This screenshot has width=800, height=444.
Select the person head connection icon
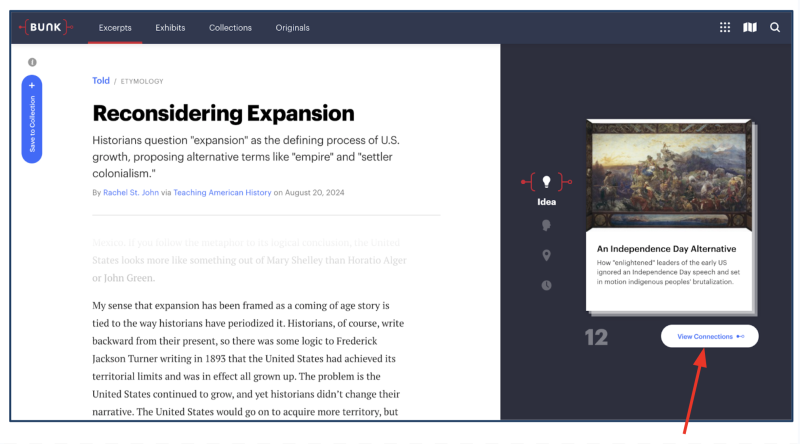546,225
